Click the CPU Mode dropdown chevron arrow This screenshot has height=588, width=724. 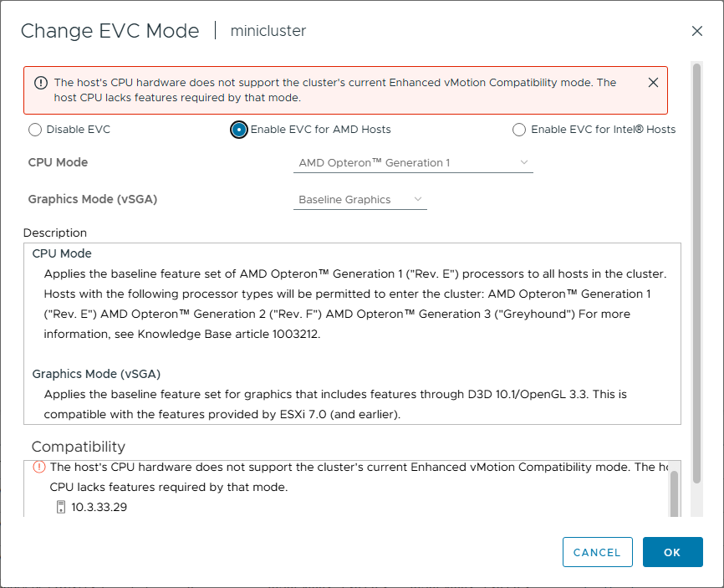click(x=524, y=162)
